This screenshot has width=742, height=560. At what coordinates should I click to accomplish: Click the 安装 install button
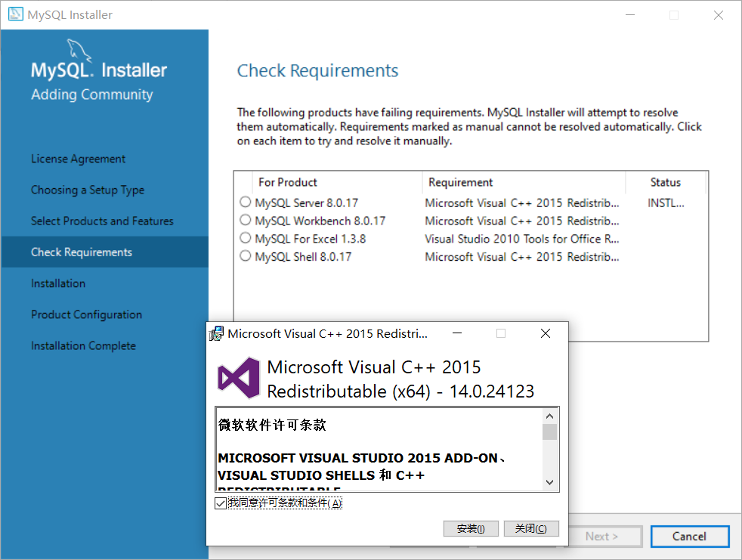[471, 528]
